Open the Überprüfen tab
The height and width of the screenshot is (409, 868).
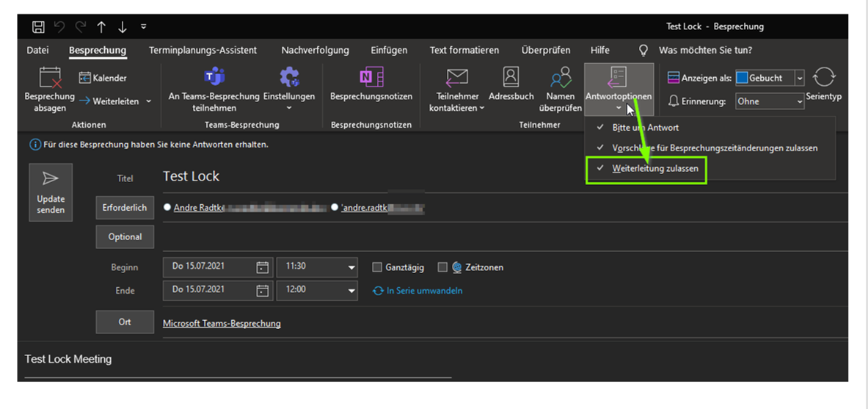[x=545, y=51]
